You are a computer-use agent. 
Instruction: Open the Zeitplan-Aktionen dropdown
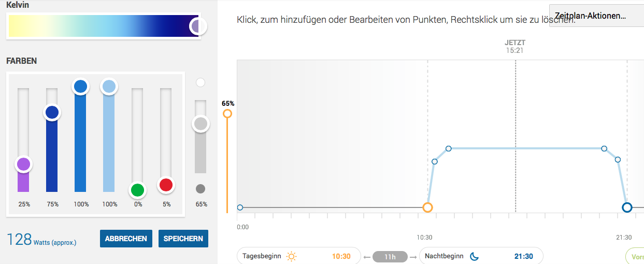coord(596,16)
